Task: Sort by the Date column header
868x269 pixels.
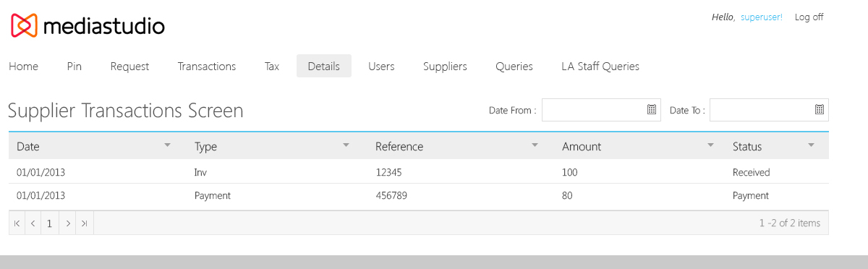Action: coord(28,146)
